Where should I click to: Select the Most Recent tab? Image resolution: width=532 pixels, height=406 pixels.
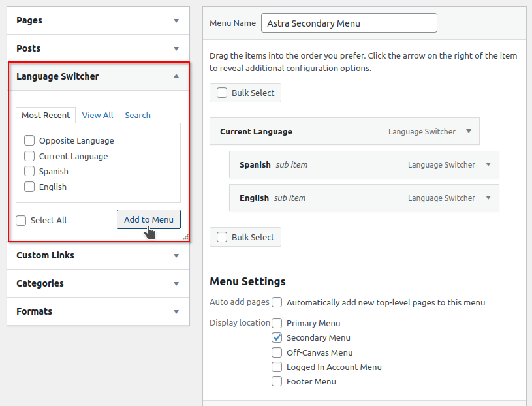(46, 115)
